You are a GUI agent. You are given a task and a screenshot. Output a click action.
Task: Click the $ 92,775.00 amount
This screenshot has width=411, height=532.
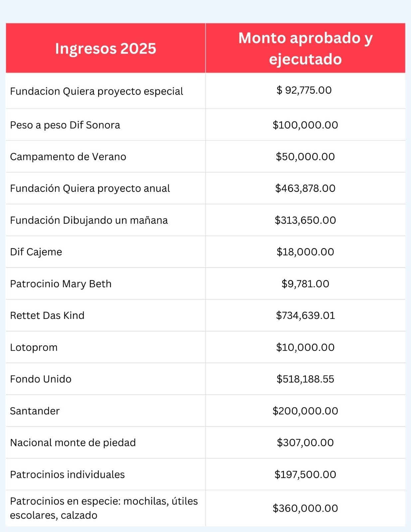coord(304,90)
